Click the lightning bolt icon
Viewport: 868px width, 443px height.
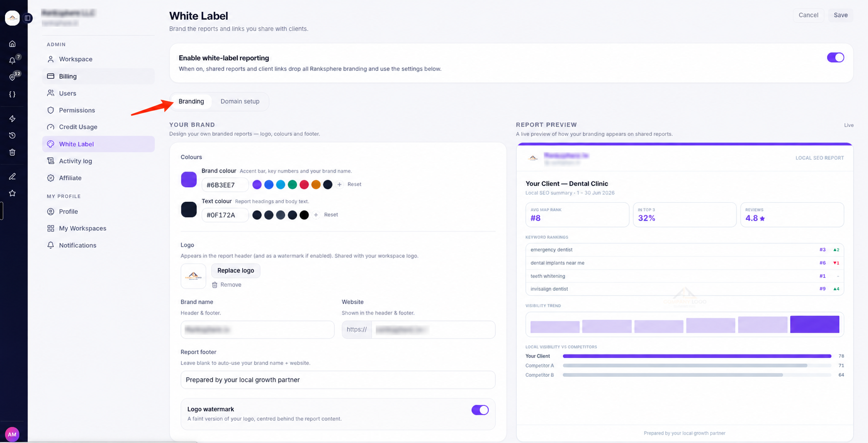(12, 119)
